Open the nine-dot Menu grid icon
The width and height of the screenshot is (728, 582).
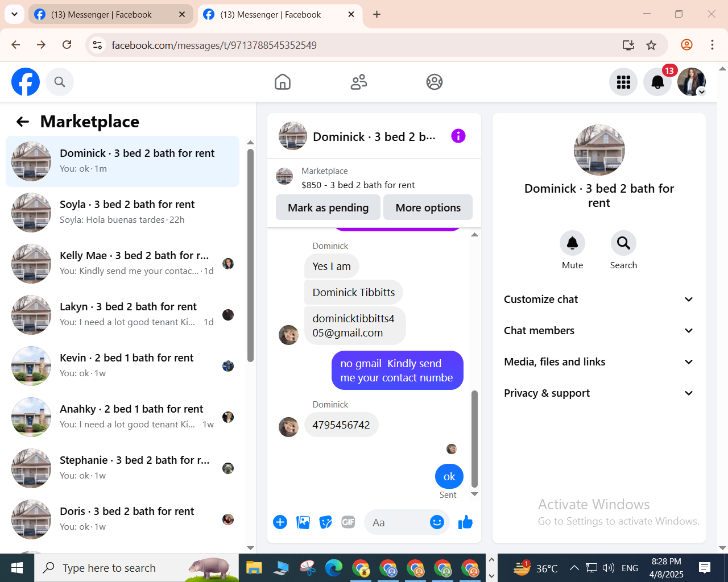pos(623,82)
